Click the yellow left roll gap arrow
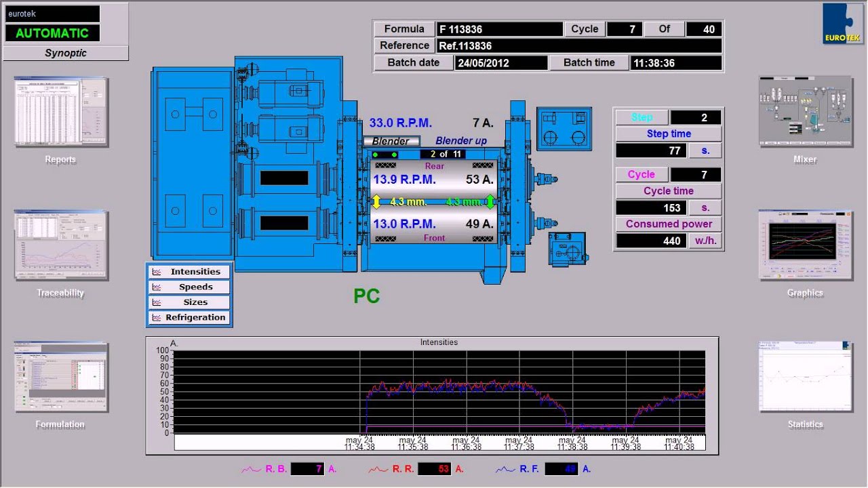Screen dimensions: 868x488 point(377,202)
